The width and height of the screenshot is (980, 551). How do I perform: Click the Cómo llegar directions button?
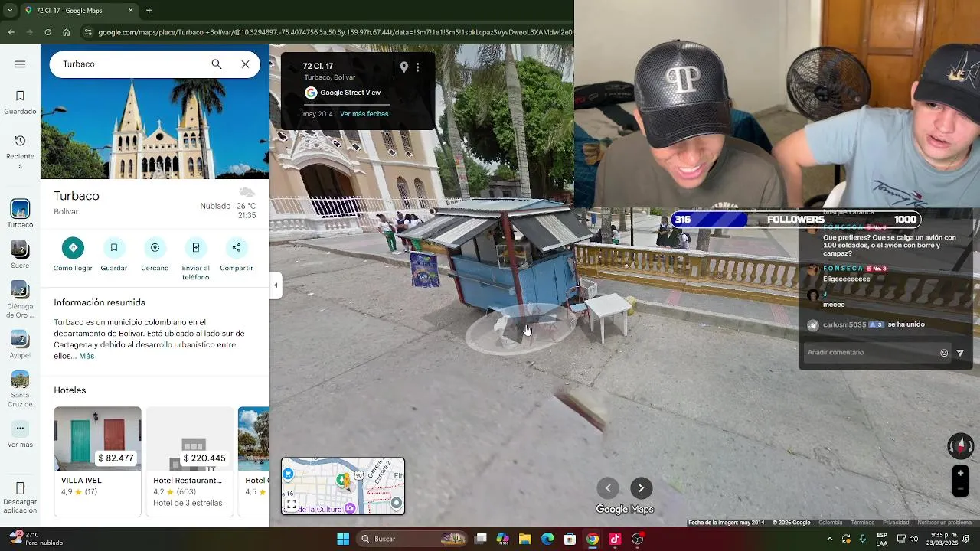tap(73, 255)
